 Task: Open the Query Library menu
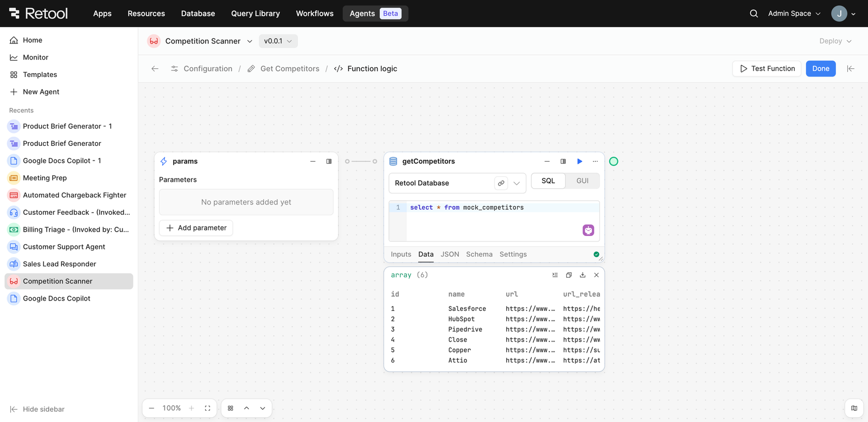pyautogui.click(x=256, y=14)
